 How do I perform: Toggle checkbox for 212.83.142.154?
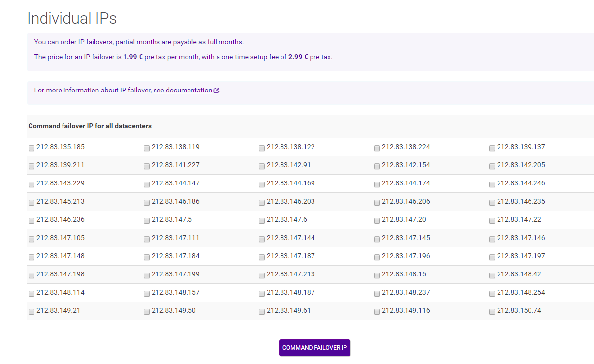pyautogui.click(x=377, y=166)
